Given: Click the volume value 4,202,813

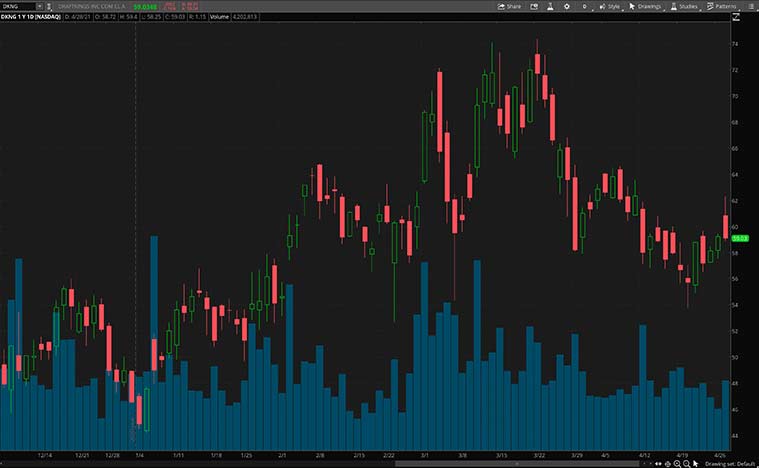Looking at the screenshot, I should [244, 17].
